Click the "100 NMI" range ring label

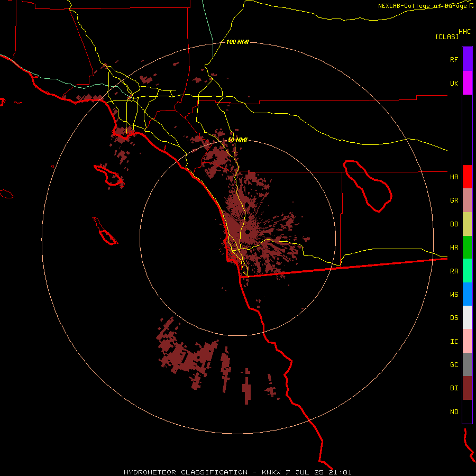[x=237, y=42]
